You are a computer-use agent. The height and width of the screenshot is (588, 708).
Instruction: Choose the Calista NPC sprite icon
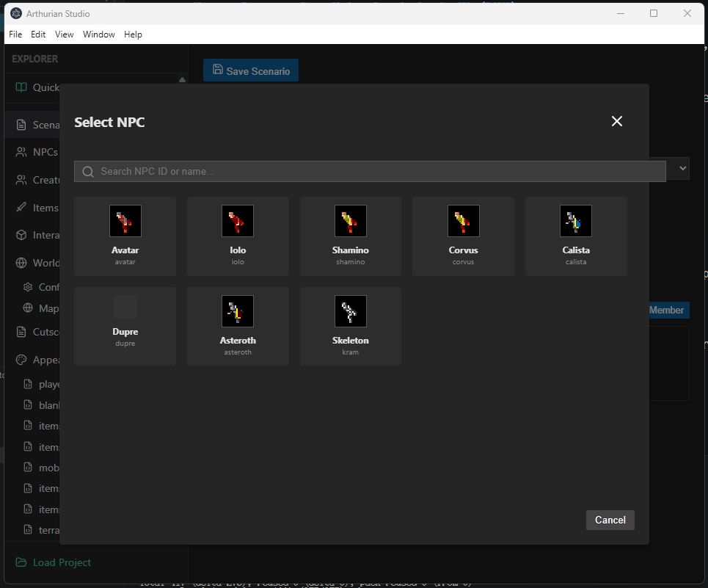pos(576,221)
